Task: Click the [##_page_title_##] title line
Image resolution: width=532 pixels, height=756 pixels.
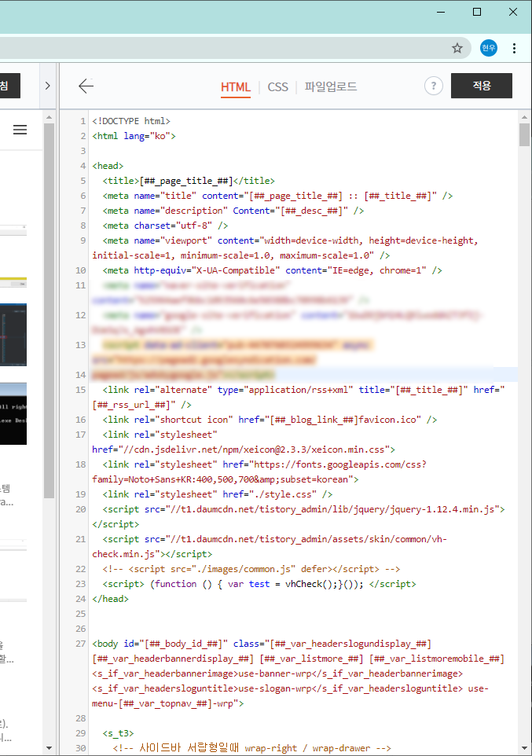Action: point(188,181)
